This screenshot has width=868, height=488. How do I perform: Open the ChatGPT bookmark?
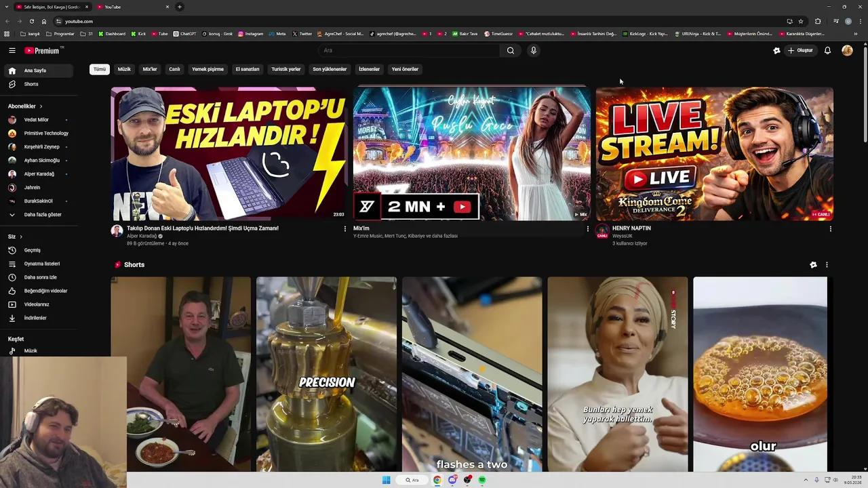click(184, 34)
